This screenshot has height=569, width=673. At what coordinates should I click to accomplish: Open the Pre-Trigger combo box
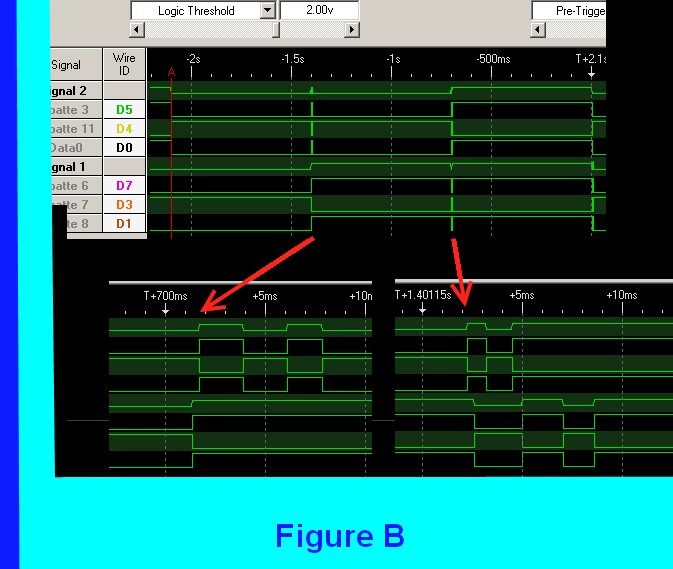pyautogui.click(x=569, y=10)
